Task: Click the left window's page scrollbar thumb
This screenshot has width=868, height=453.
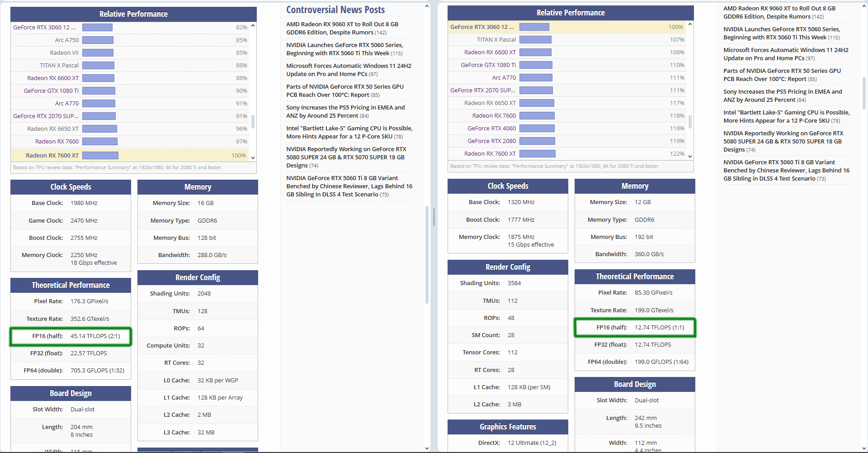Action: point(427,255)
